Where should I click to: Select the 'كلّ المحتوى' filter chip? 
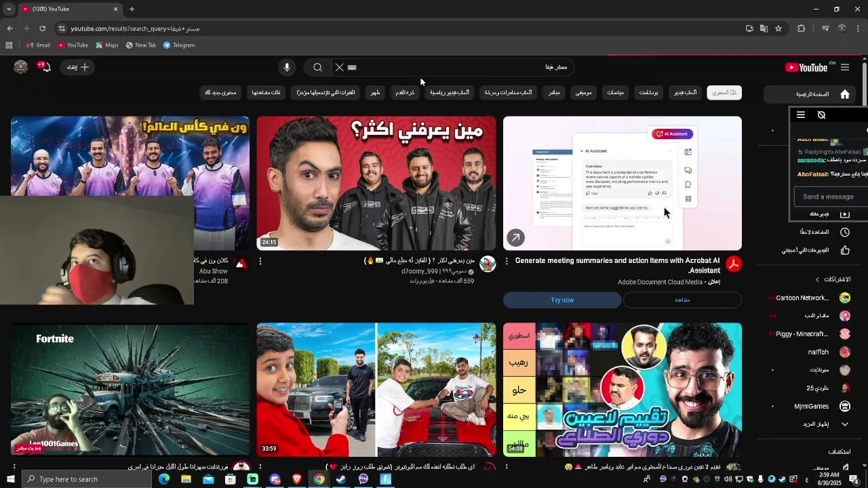click(724, 92)
